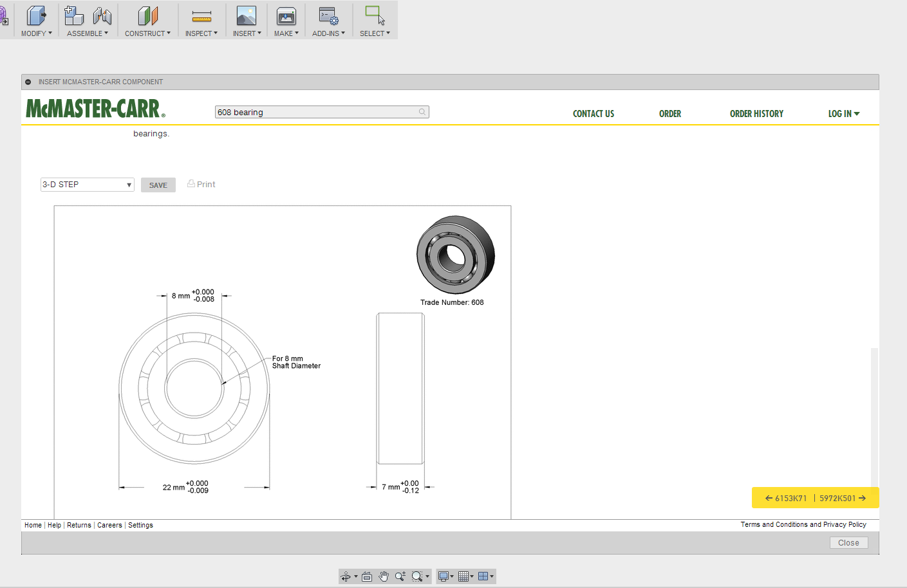The width and height of the screenshot is (907, 588).
Task: Click the SAVE button
Action: click(158, 185)
